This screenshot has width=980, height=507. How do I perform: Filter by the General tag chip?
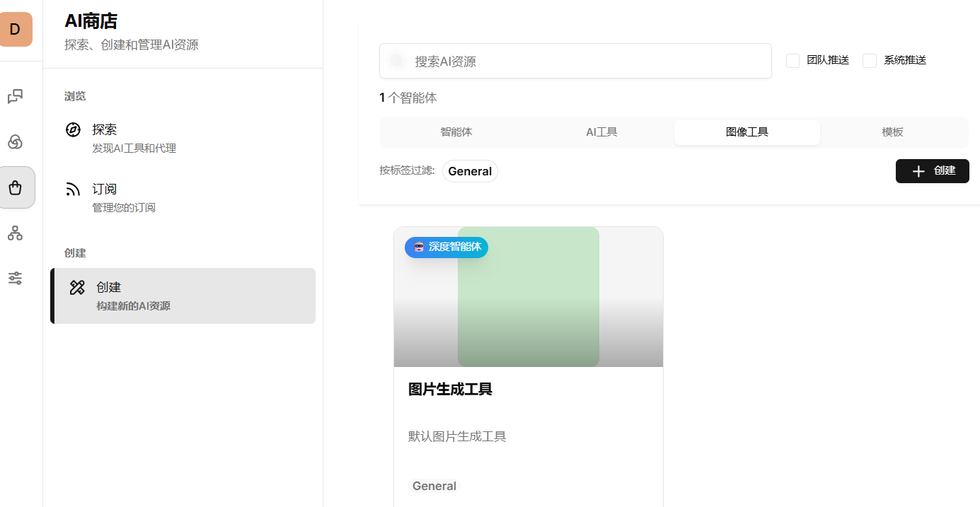(x=470, y=171)
